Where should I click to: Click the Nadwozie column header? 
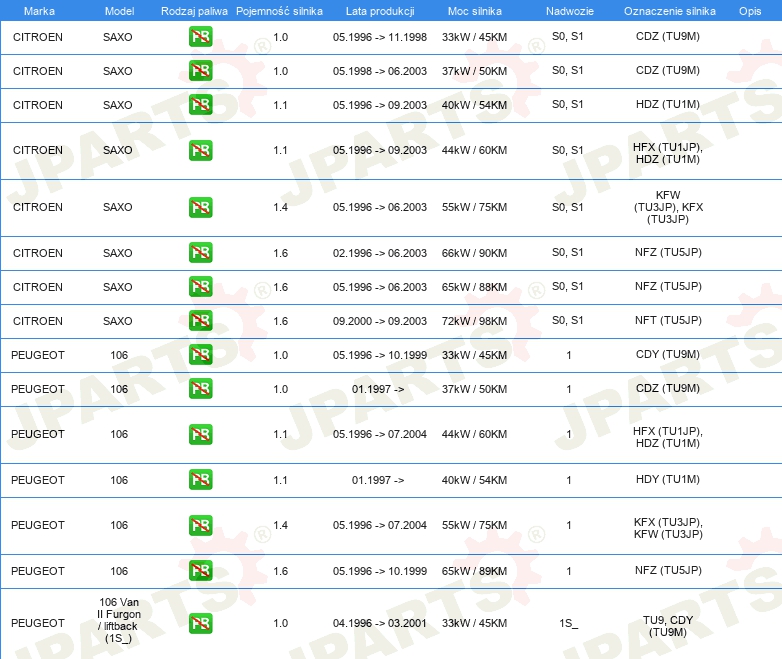click(x=570, y=11)
